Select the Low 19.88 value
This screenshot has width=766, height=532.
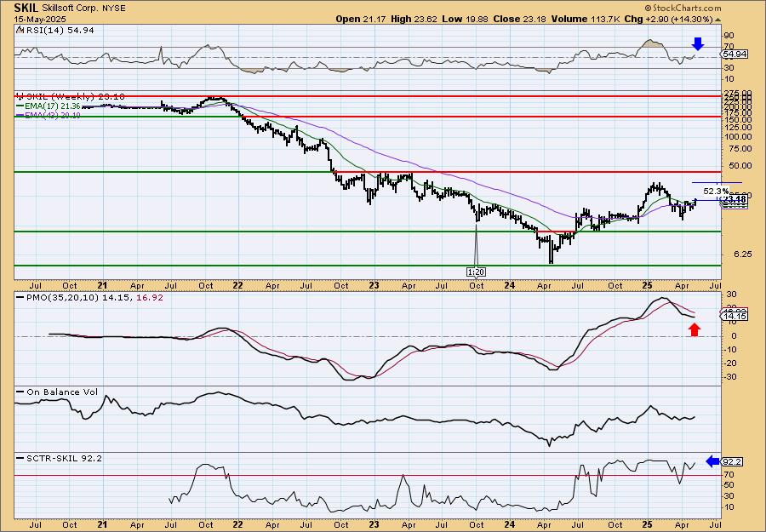(x=464, y=19)
